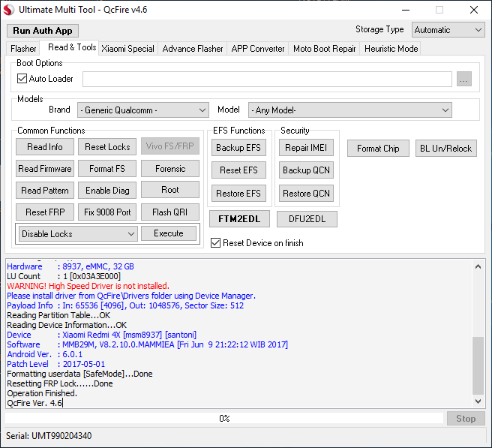This screenshot has height=448, width=492.
Task: Click the BL Un/Relock button
Action: pos(445,148)
